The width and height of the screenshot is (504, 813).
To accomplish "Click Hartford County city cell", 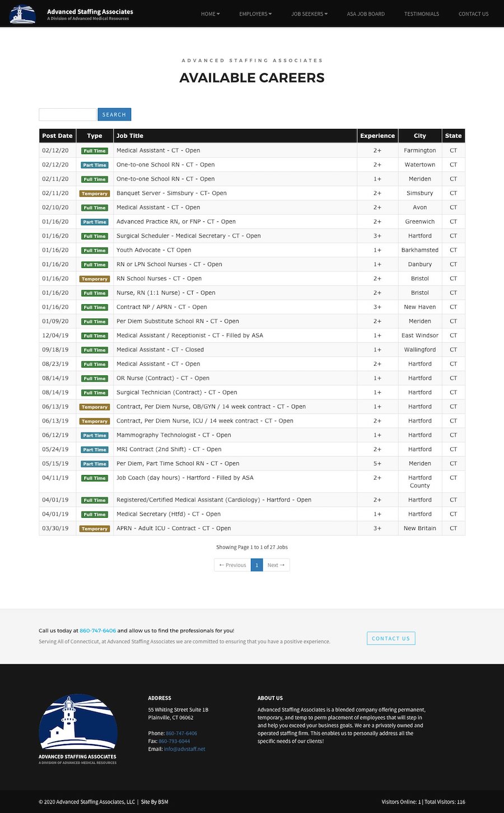I will [420, 482].
